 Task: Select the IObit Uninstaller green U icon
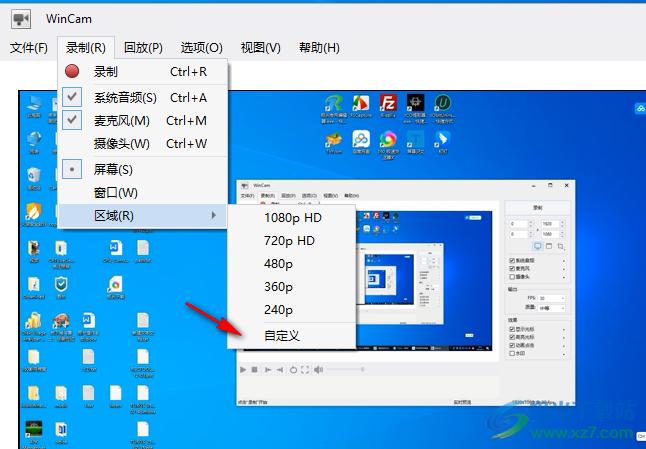click(x=443, y=103)
